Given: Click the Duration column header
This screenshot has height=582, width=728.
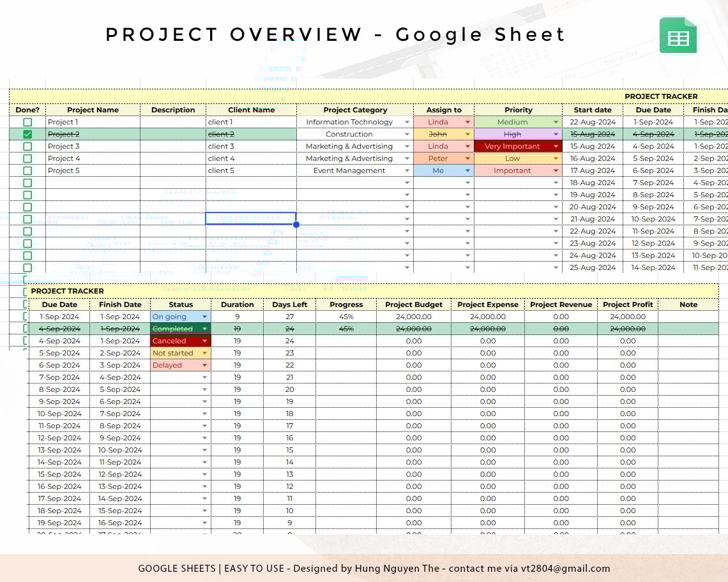Looking at the screenshot, I should (x=238, y=304).
